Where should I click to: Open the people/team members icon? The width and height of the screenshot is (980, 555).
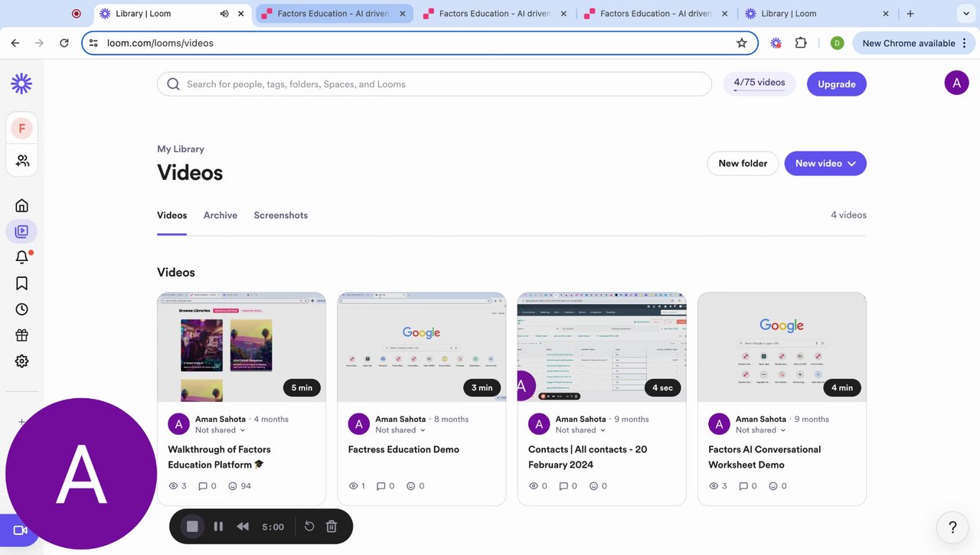tap(22, 161)
